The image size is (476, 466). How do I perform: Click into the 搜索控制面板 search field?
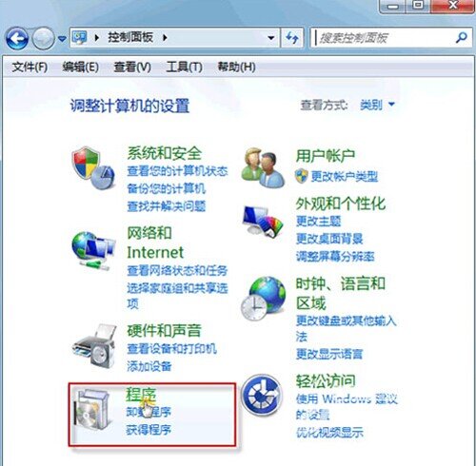383,38
